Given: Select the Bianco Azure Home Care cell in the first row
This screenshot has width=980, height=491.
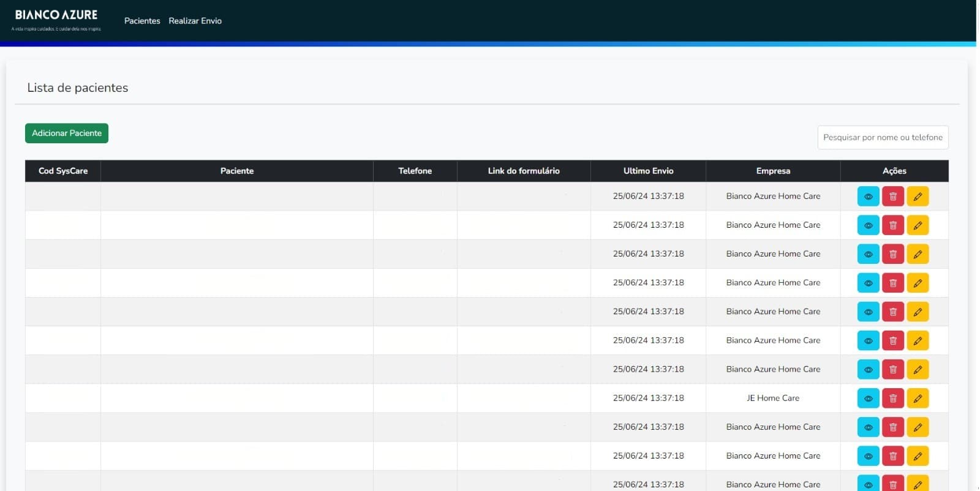Looking at the screenshot, I should (x=773, y=197).
